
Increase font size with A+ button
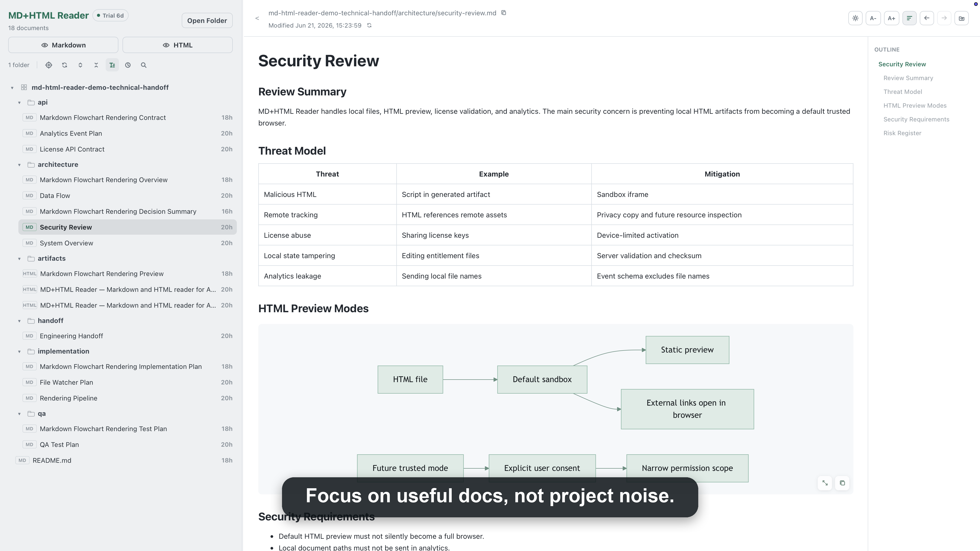(x=891, y=18)
